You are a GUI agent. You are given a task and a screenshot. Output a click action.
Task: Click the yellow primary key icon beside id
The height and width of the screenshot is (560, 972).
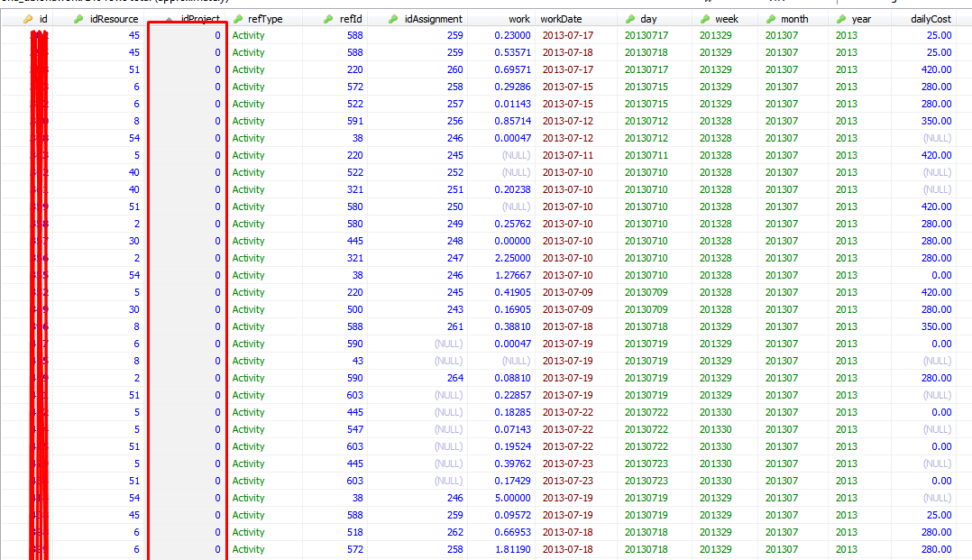click(28, 19)
